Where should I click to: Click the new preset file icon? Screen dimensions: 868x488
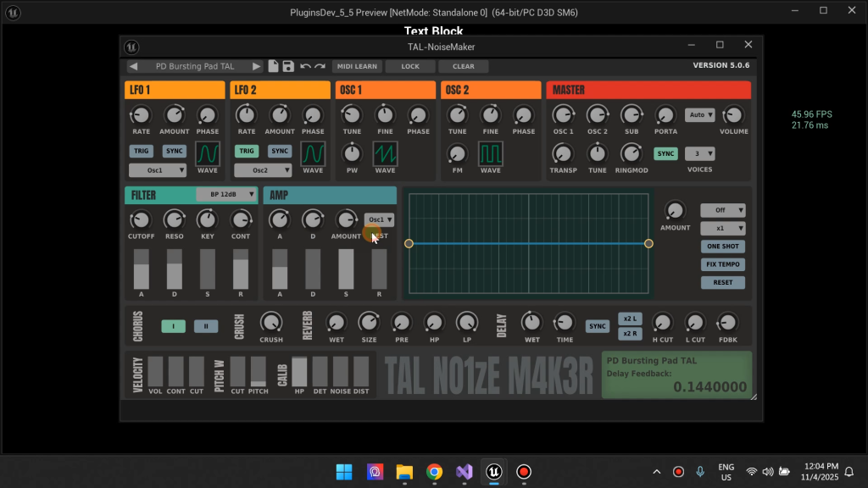[x=274, y=66]
